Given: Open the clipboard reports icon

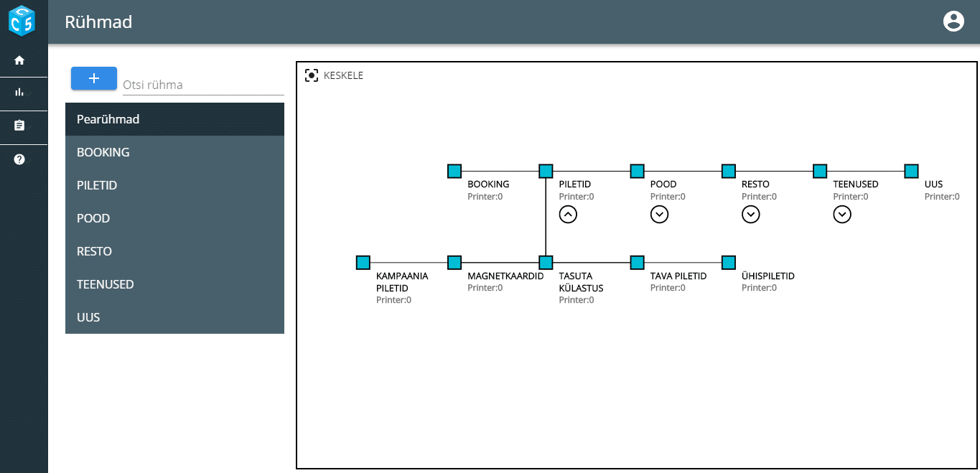Looking at the screenshot, I should [x=19, y=126].
